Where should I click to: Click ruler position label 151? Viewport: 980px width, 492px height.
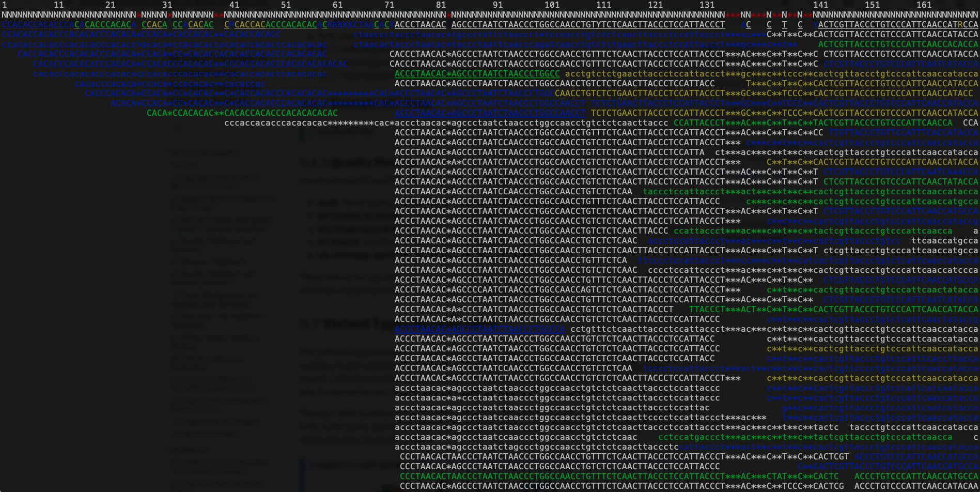click(873, 5)
